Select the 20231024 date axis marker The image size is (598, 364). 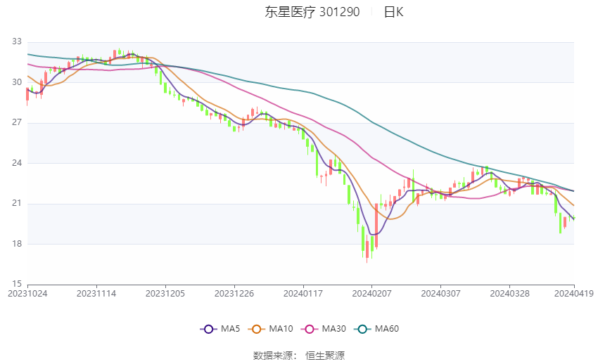point(28,294)
